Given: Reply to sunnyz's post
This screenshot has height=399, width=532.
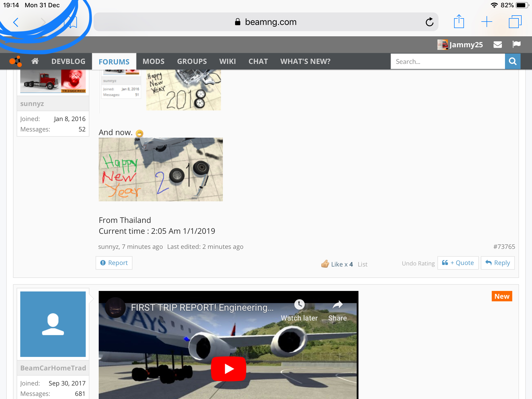Looking at the screenshot, I should [498, 263].
